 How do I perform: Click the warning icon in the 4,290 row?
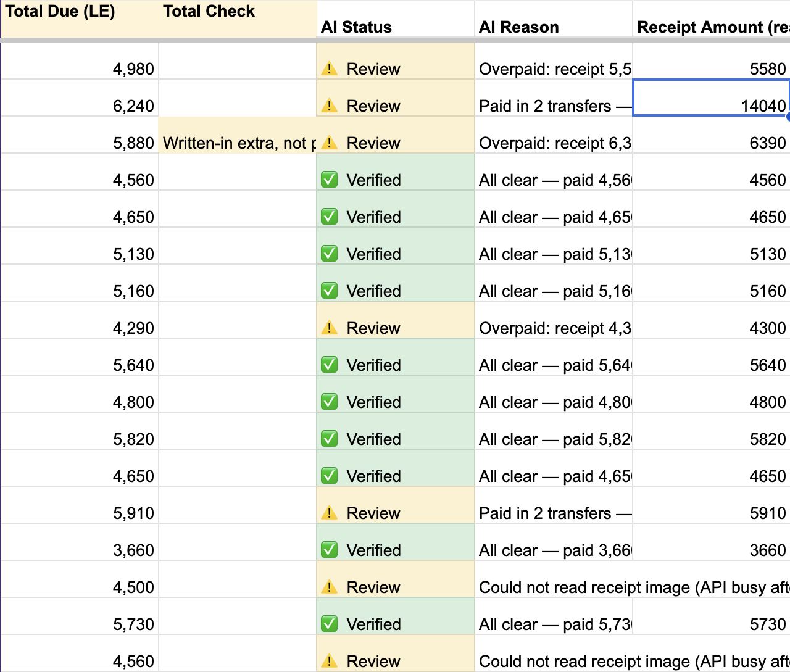(330, 328)
